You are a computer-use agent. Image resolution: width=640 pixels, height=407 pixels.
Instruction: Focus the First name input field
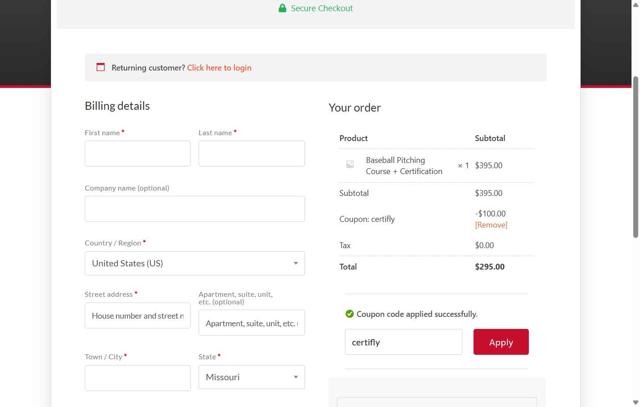(x=138, y=153)
